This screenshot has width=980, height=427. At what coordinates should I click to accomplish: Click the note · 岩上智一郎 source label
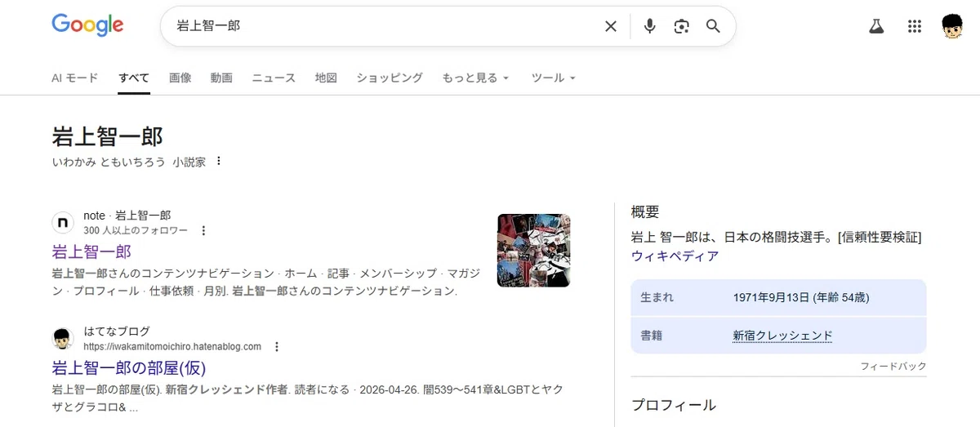tap(127, 216)
